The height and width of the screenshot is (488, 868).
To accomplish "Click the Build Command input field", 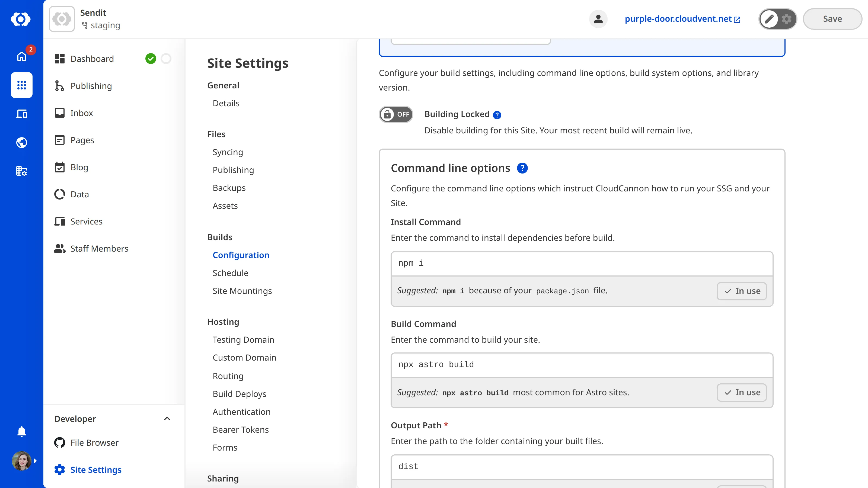I will point(582,364).
